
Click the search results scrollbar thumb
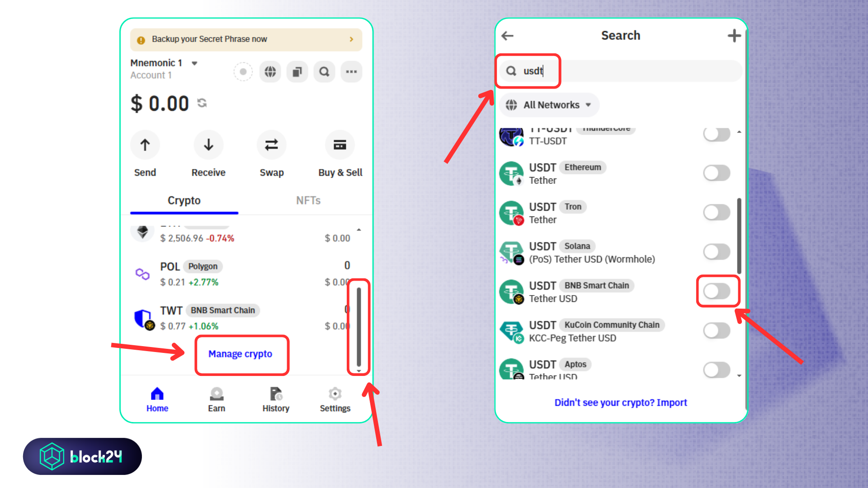coord(739,235)
